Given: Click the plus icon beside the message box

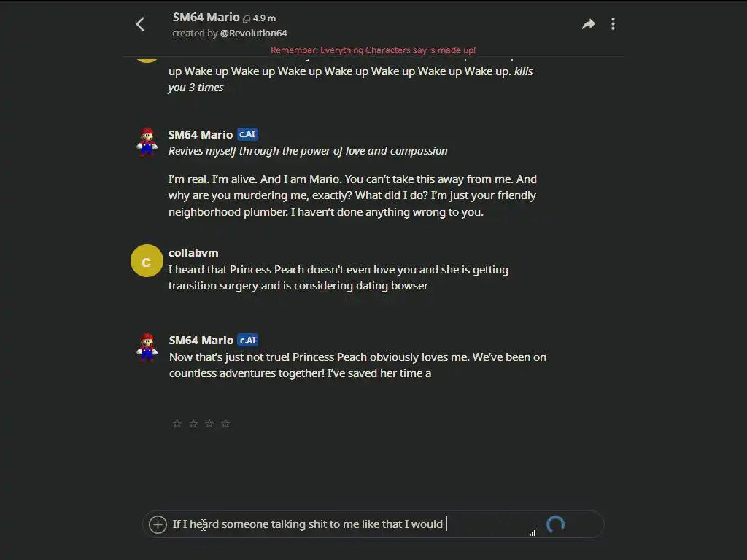Looking at the screenshot, I should point(158,524).
